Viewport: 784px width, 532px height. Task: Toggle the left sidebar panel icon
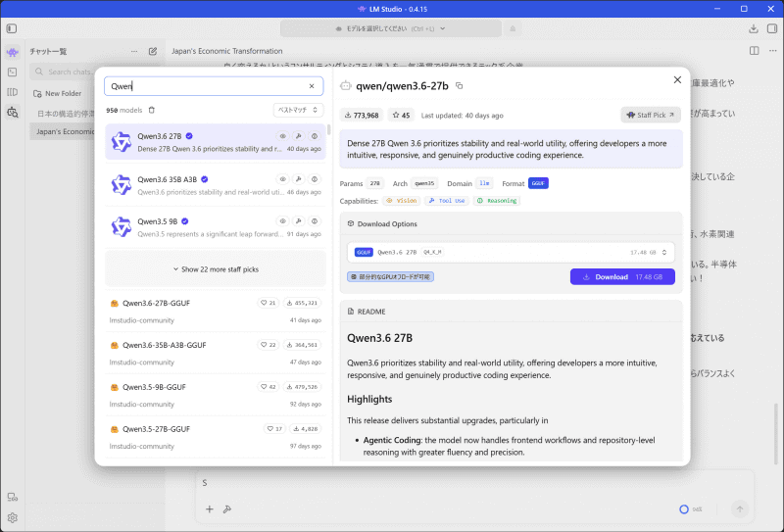pyautogui.click(x=12, y=28)
